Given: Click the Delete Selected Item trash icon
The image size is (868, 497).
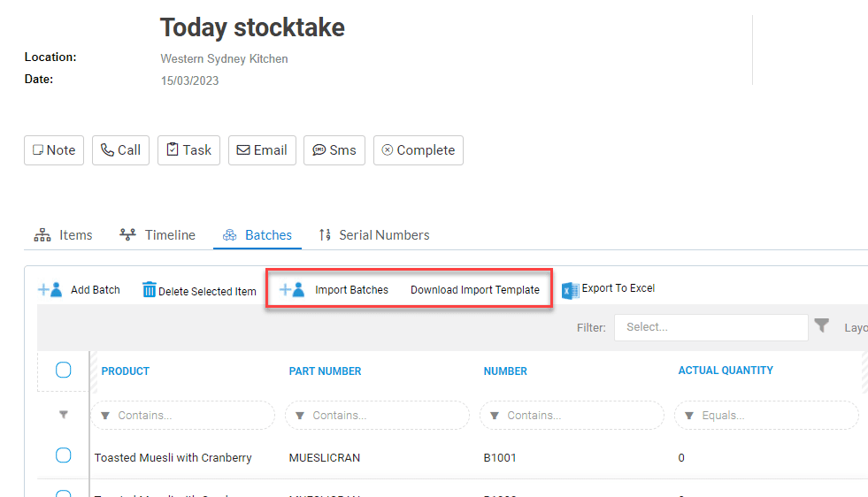Looking at the screenshot, I should point(149,289).
